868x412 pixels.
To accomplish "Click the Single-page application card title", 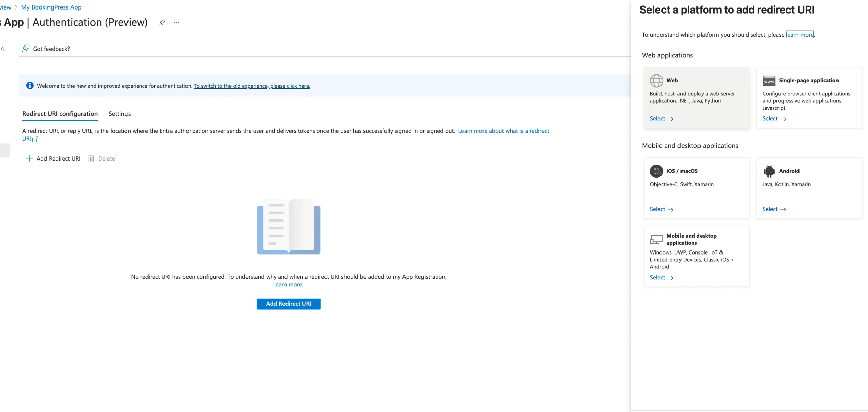I will click(809, 80).
